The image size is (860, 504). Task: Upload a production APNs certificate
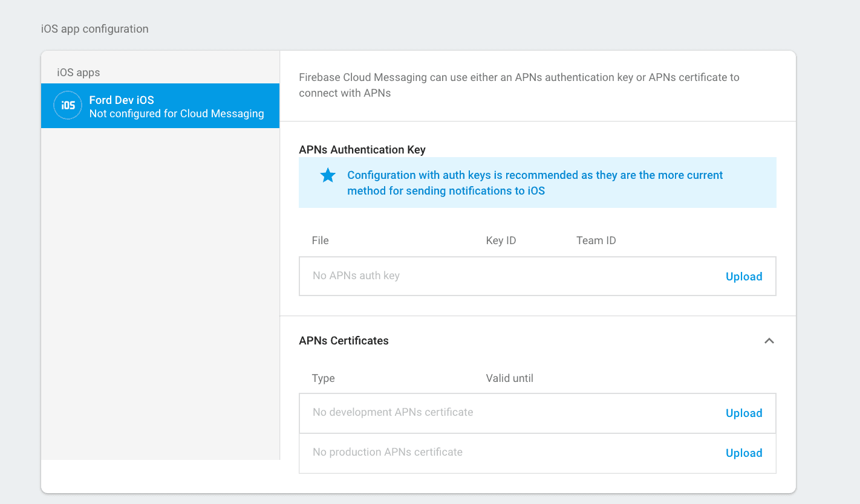pos(743,453)
